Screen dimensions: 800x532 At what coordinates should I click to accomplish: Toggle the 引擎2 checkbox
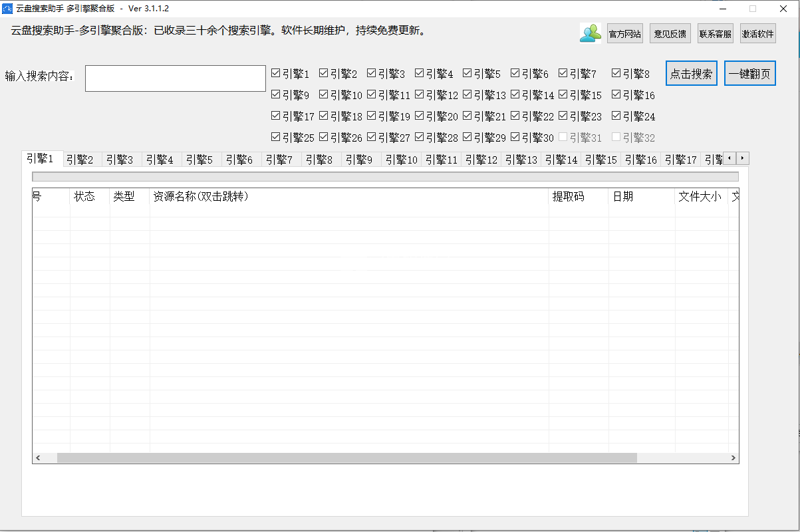(324, 73)
